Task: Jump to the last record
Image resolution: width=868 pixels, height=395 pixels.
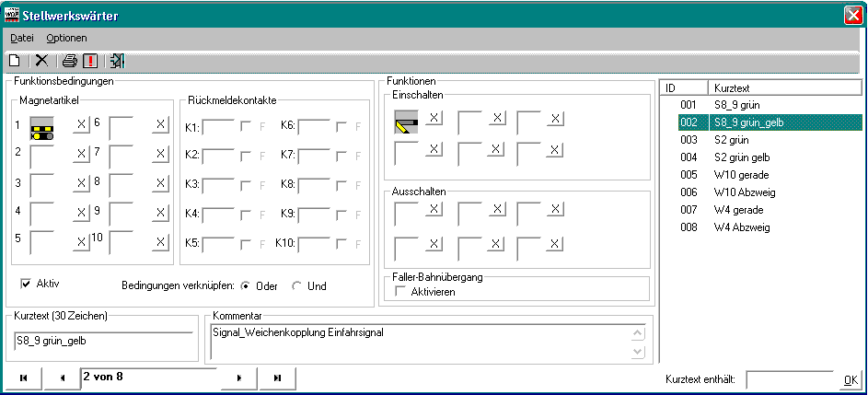Action: (277, 378)
